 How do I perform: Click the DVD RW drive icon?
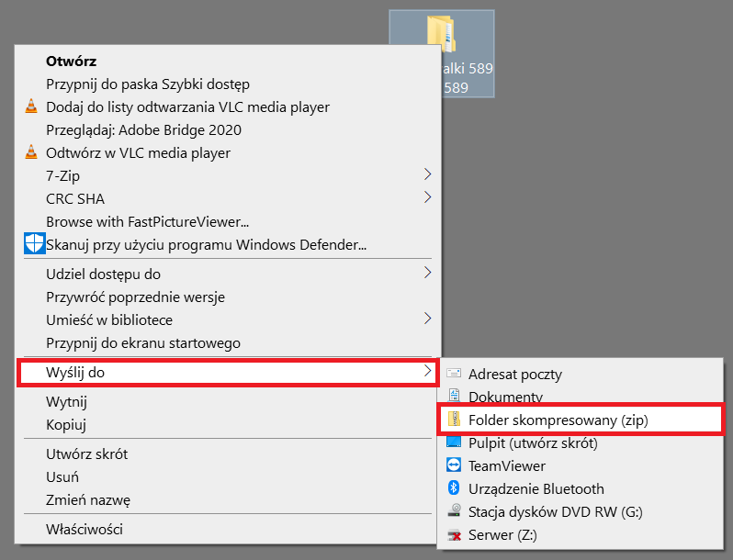(454, 511)
